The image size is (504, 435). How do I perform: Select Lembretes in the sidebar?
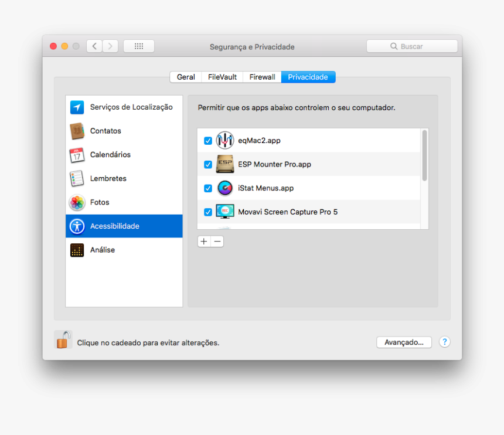tap(124, 179)
